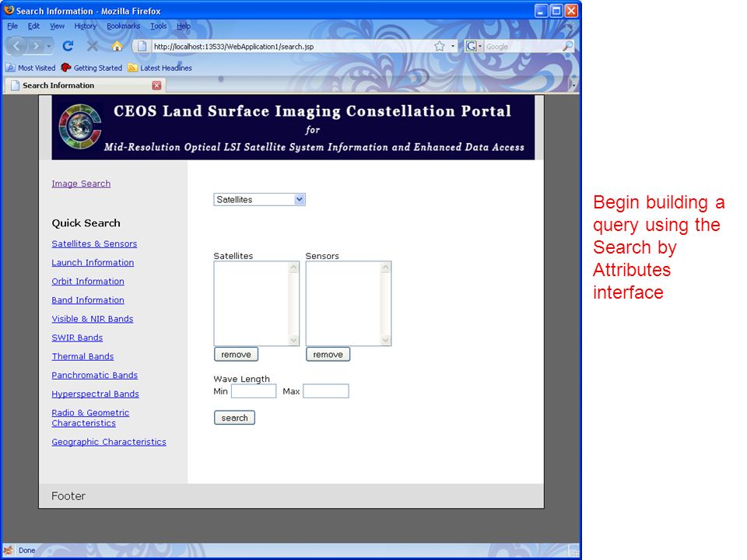
Task: Open Geographic Characteristics link
Action: click(109, 442)
